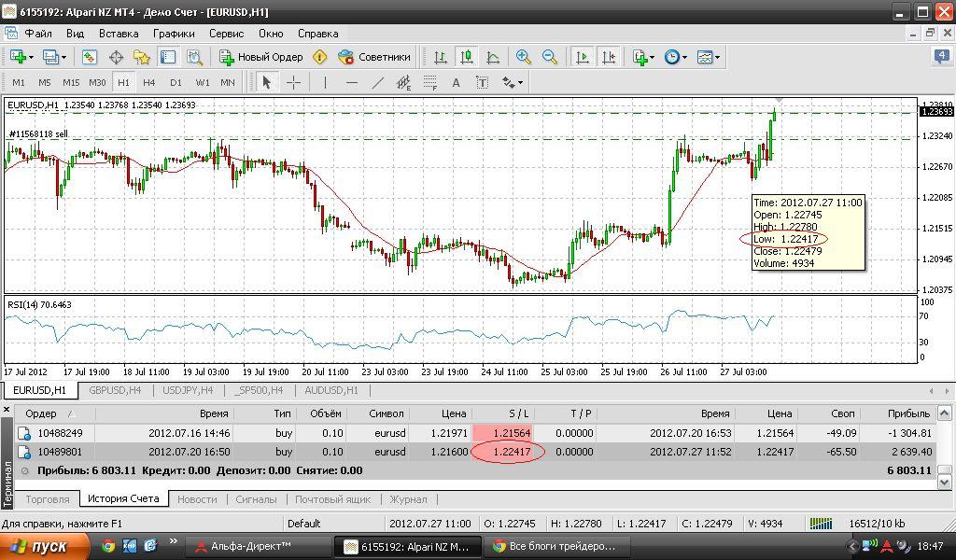Toggle chart auto scroll
This screenshot has width=956, height=560.
[583, 57]
